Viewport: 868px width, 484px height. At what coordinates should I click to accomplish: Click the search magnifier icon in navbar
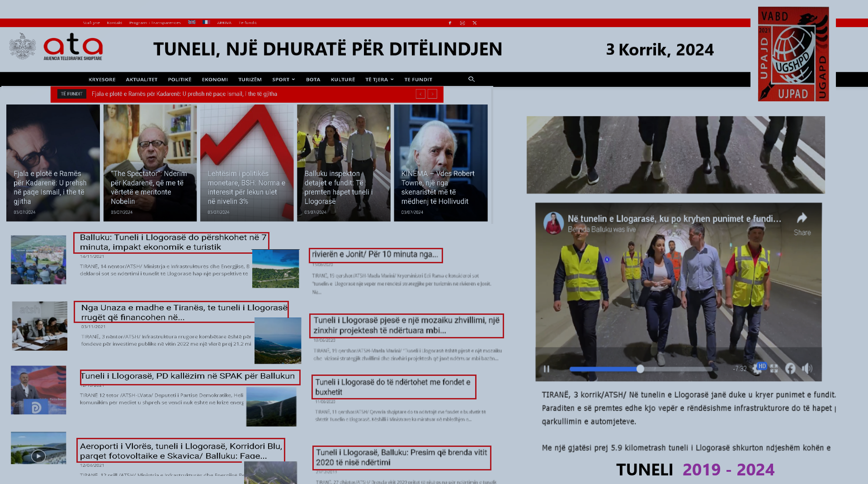pyautogui.click(x=472, y=79)
